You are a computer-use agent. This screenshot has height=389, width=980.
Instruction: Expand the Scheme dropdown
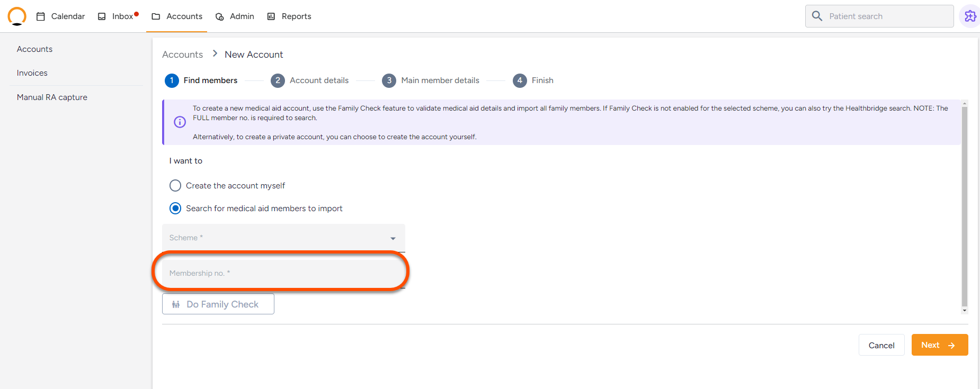(x=283, y=238)
